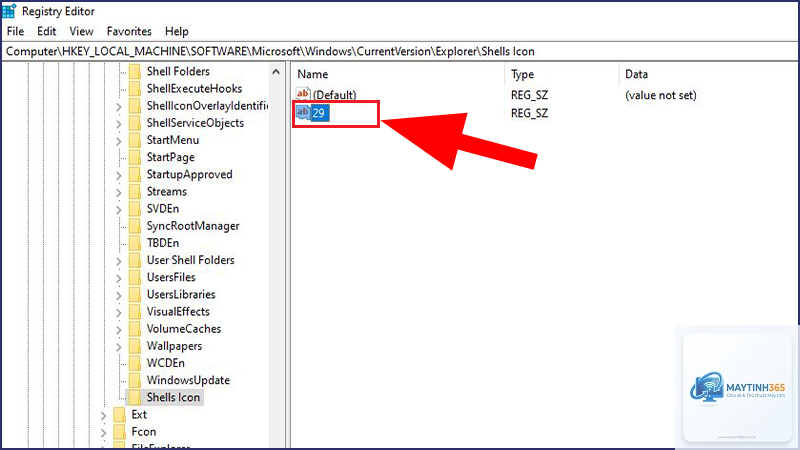Expand the User Shell Folders key
The image size is (800, 450).
(118, 261)
